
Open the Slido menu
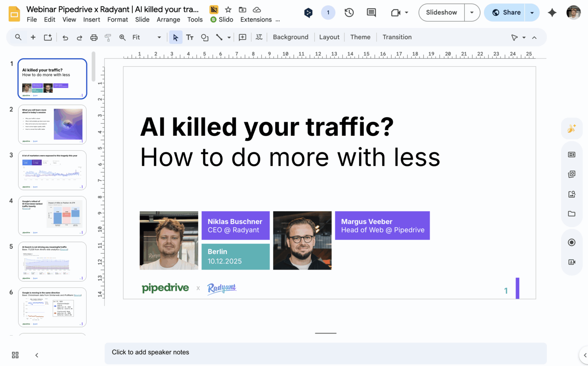[x=222, y=20]
